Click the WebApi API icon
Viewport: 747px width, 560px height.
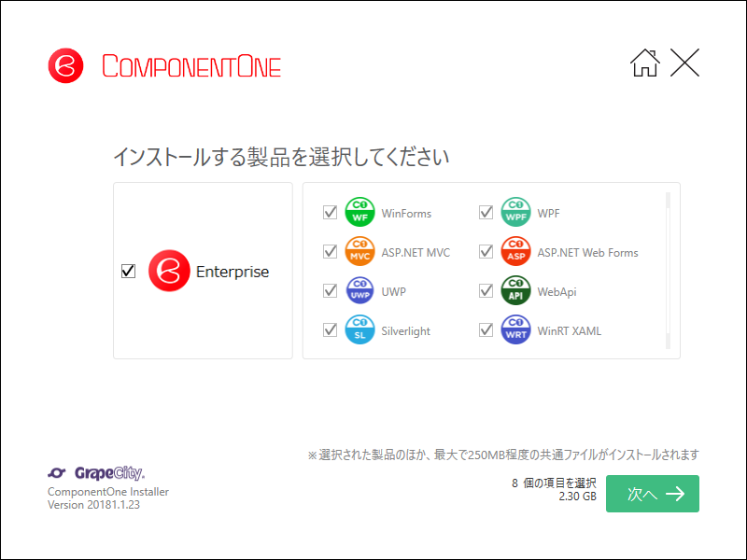coord(515,290)
